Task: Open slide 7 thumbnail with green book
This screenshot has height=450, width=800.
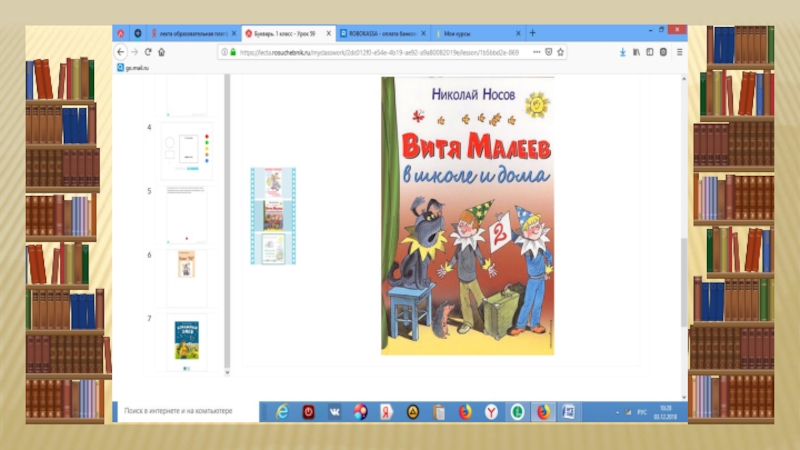Action: tap(186, 340)
